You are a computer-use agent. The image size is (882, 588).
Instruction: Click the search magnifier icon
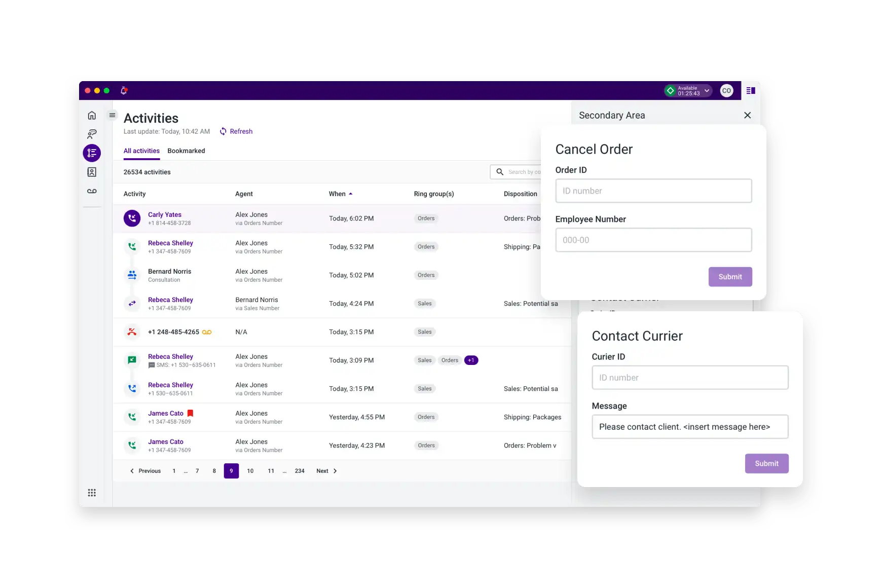tap(500, 172)
